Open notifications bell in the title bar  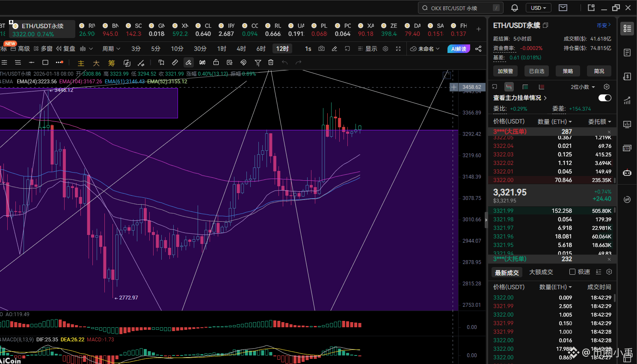(x=515, y=8)
